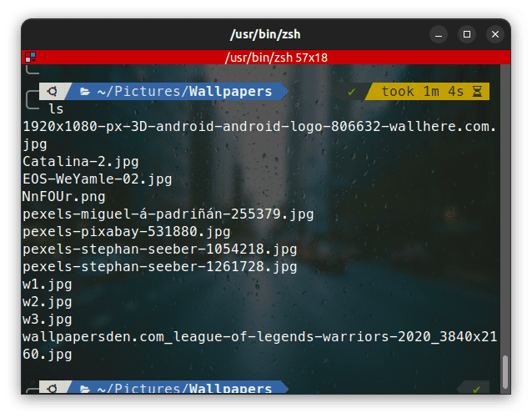This screenshot has height=418, width=532.
Task: Click the Ubuntu logo in the bottom prompt
Action: (52, 389)
